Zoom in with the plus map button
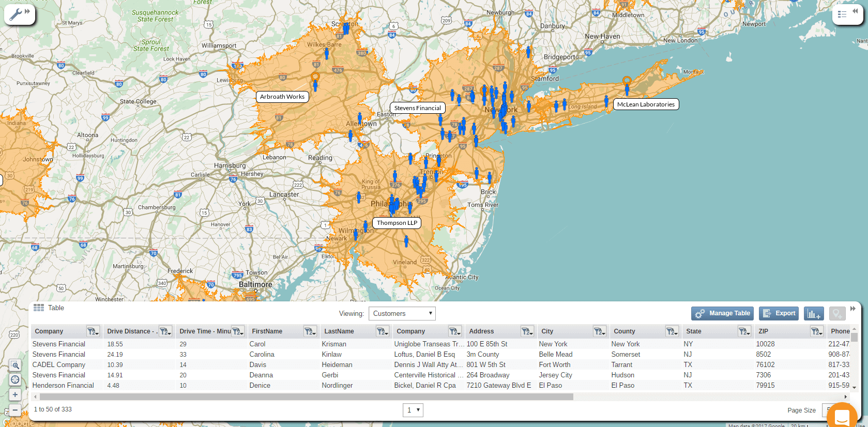The height and width of the screenshot is (427, 868). coord(15,394)
